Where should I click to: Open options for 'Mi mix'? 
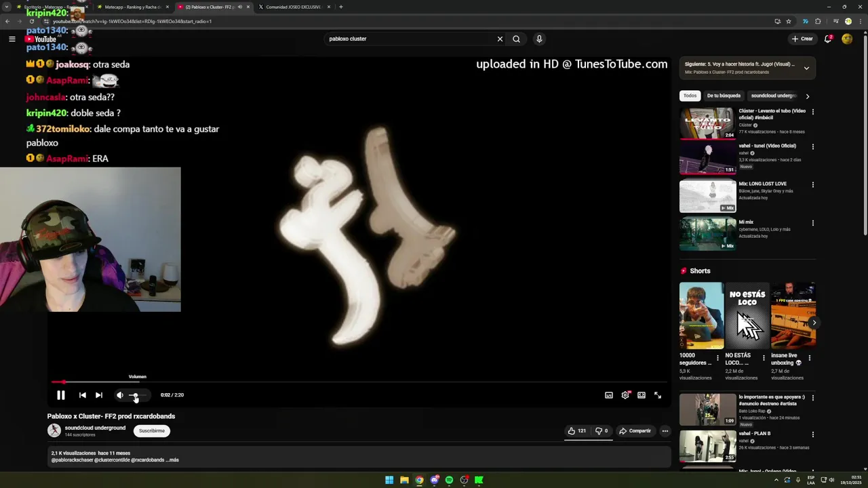(812, 222)
